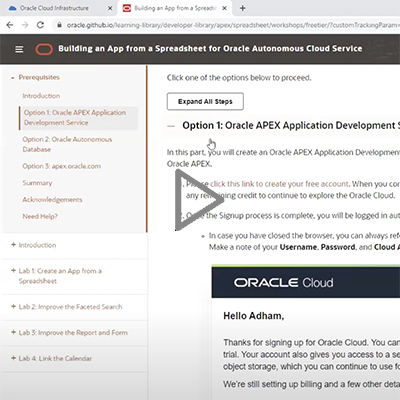Click the address bar URL field
Image resolution: width=400 pixels, height=400 pixels.
click(227, 25)
